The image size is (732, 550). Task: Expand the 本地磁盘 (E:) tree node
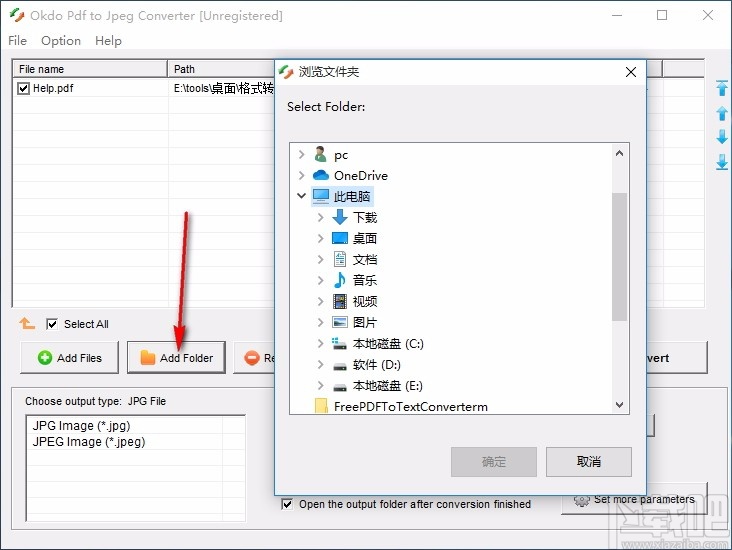320,386
